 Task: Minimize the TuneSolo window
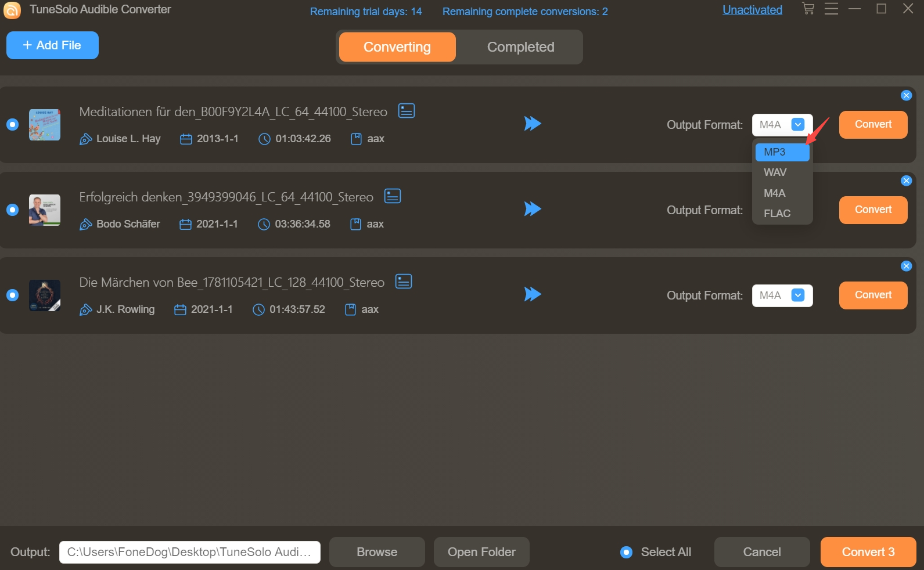[x=854, y=9]
